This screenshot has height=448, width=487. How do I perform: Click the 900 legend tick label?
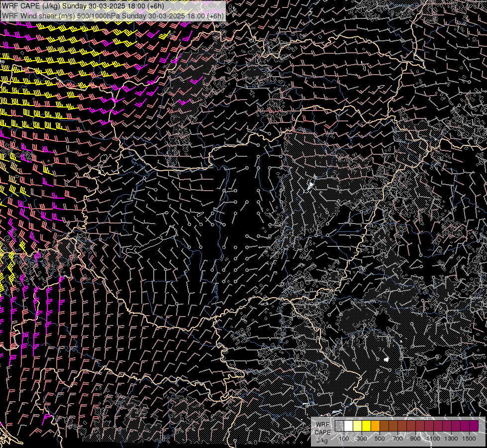tap(415, 439)
